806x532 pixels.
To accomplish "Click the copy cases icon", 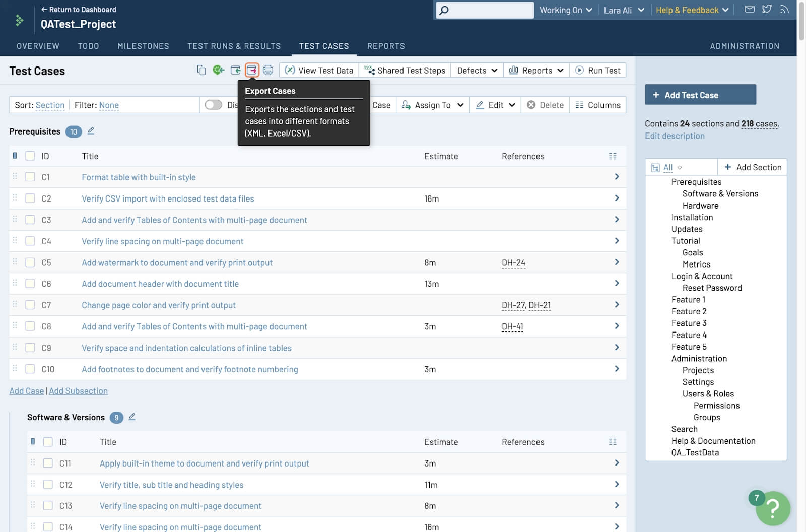I will click(x=201, y=70).
